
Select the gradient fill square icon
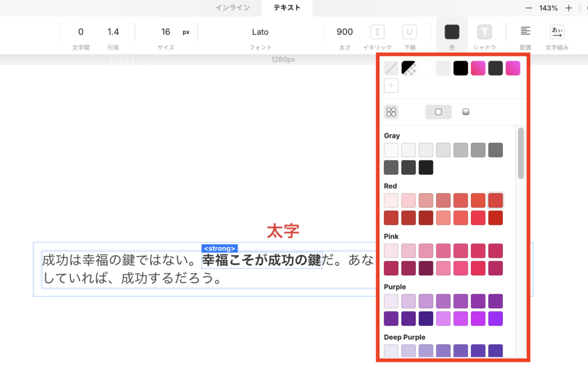(466, 112)
